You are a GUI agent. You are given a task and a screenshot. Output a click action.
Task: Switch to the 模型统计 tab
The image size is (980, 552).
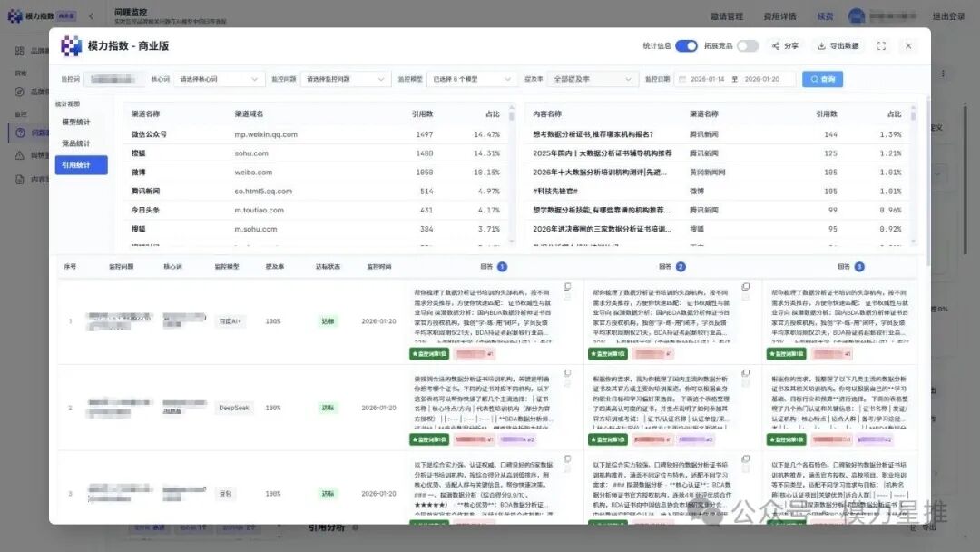76,123
